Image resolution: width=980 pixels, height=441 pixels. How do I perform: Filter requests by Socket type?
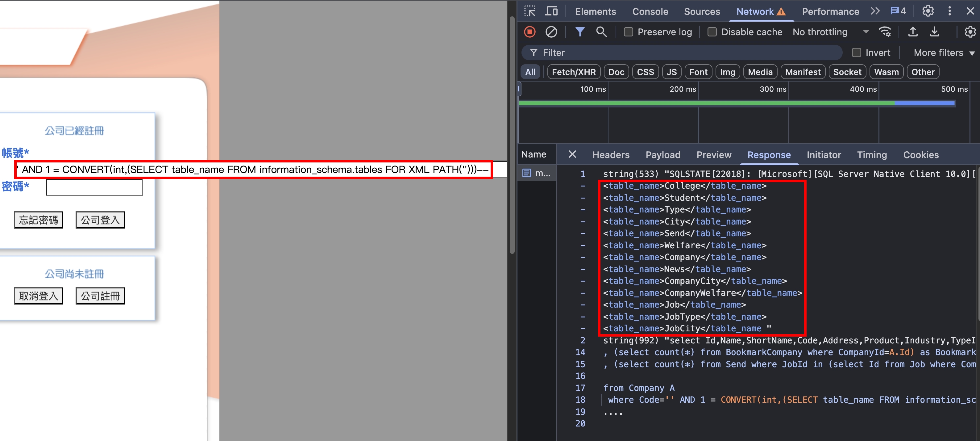coord(847,72)
